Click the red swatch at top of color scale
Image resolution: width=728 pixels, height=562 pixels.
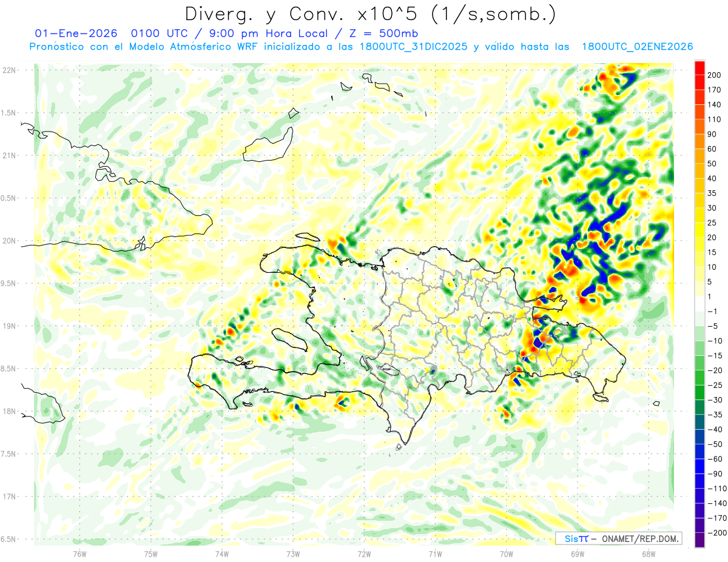(699, 67)
